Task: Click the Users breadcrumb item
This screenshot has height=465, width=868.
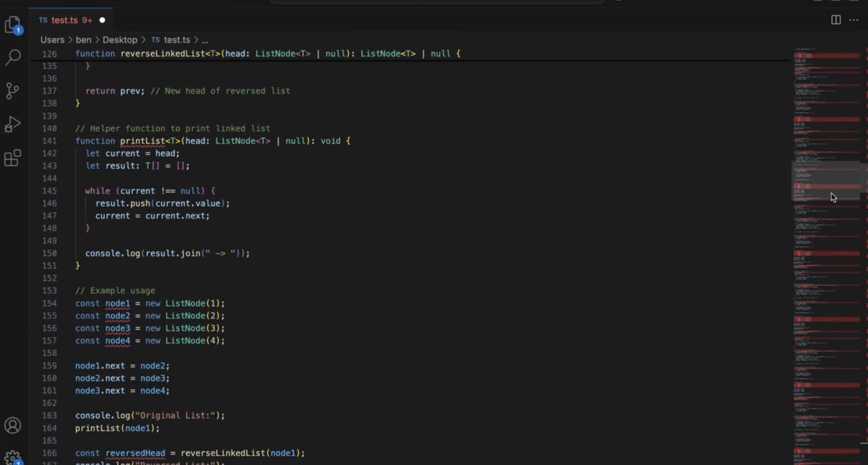Action: [52, 40]
